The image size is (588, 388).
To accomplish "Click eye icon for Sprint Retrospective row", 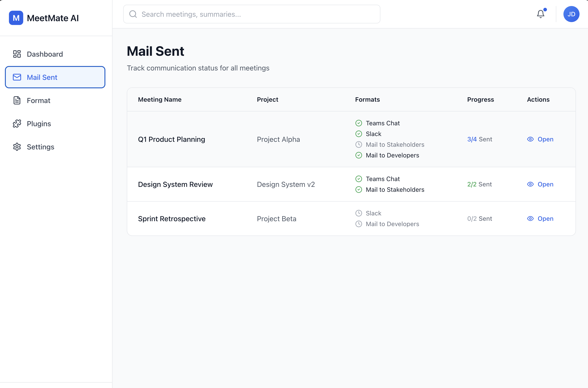I will [x=530, y=219].
